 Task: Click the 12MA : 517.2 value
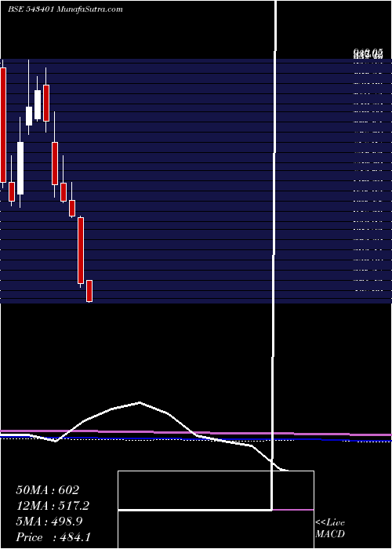click(53, 506)
